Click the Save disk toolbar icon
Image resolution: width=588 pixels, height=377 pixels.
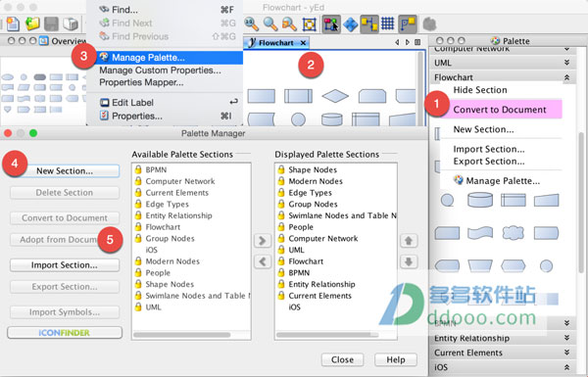coord(51,24)
